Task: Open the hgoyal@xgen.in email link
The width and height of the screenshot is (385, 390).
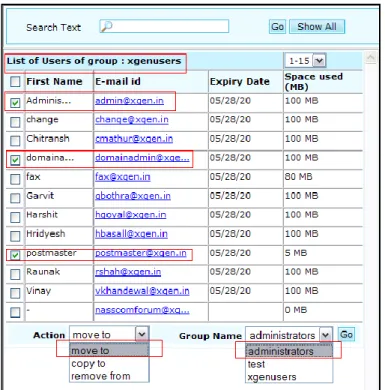Action: coord(131,215)
